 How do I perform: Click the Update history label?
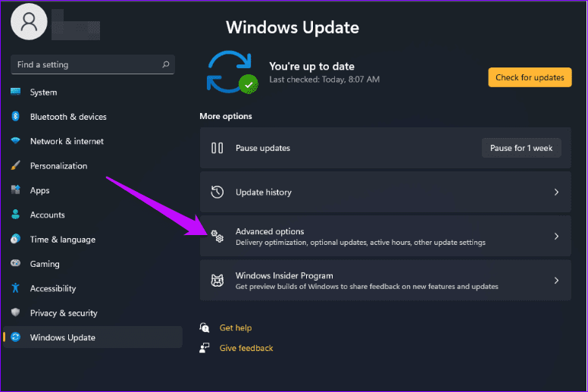coord(263,192)
